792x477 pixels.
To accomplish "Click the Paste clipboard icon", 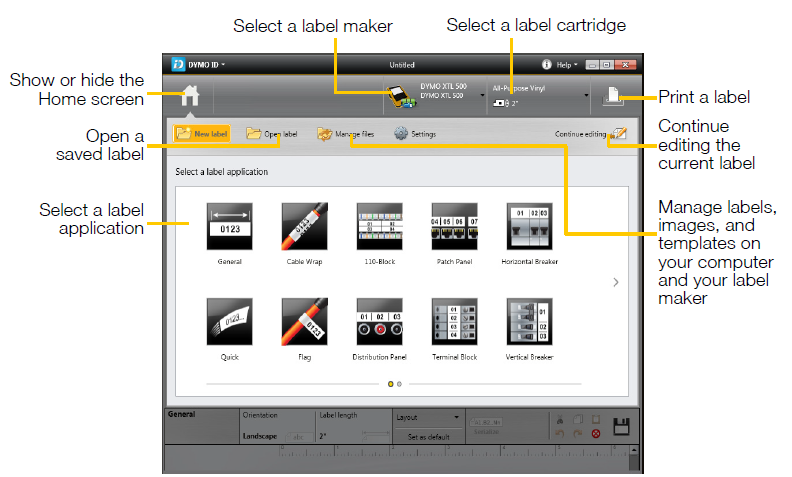I will coord(596,419).
